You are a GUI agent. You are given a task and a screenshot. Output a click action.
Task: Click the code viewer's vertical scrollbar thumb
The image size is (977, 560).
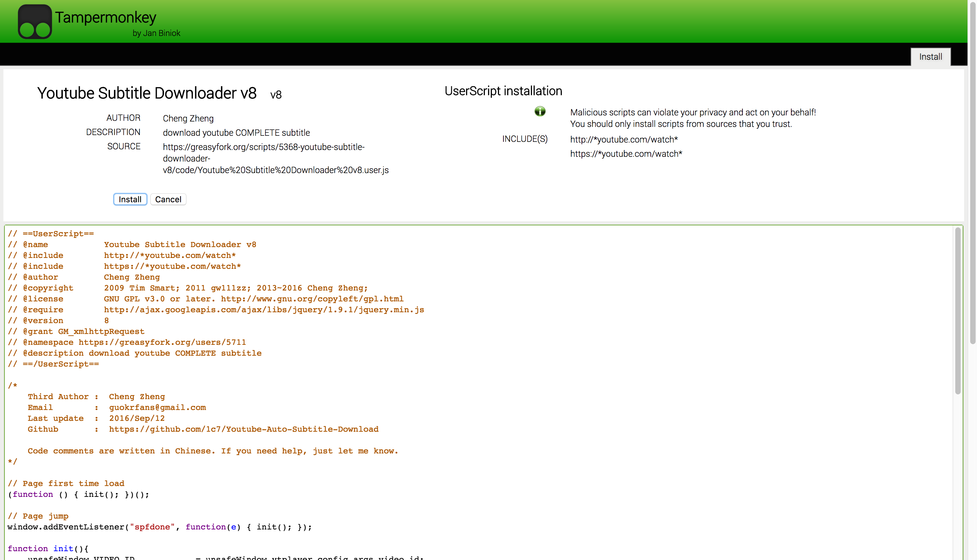(x=957, y=311)
